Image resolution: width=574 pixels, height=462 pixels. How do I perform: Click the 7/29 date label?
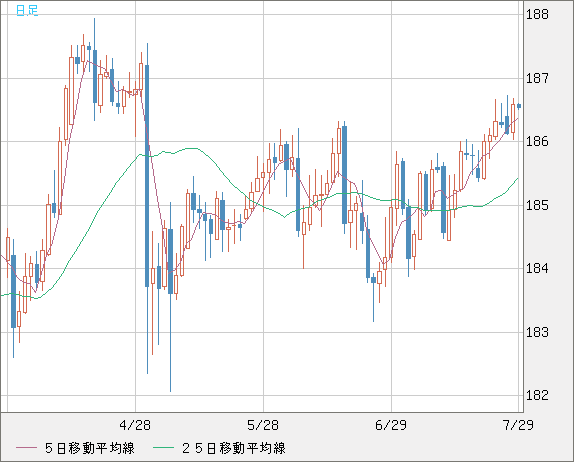[x=518, y=425]
